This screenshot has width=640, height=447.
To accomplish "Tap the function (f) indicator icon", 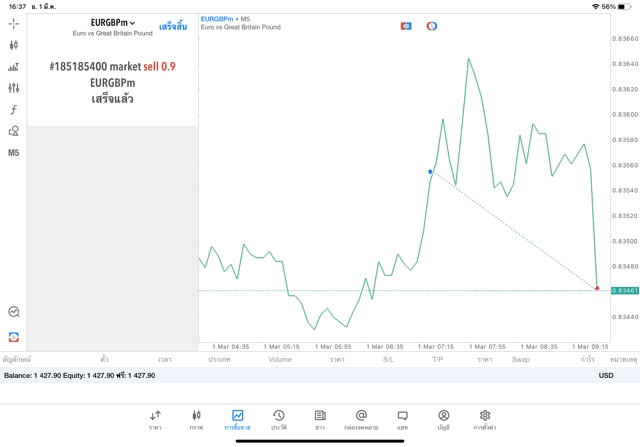I will tap(14, 110).
